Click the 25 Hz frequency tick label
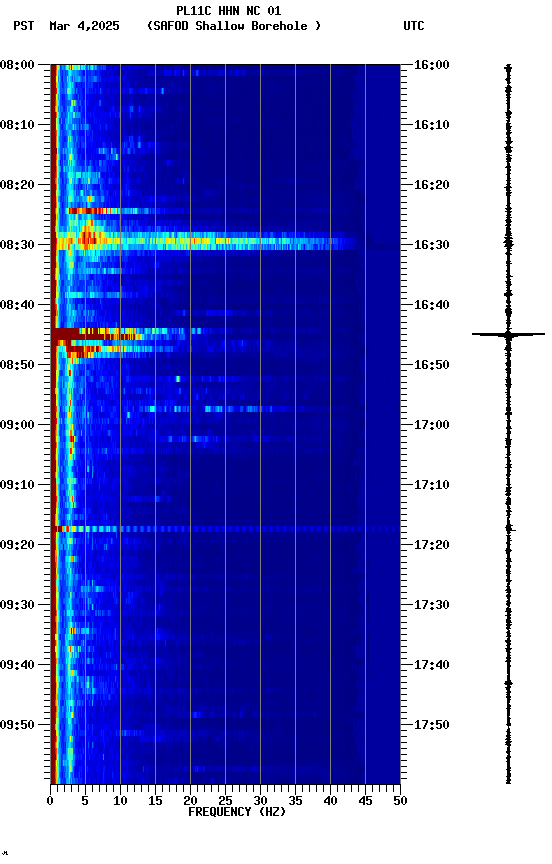 click(x=225, y=801)
